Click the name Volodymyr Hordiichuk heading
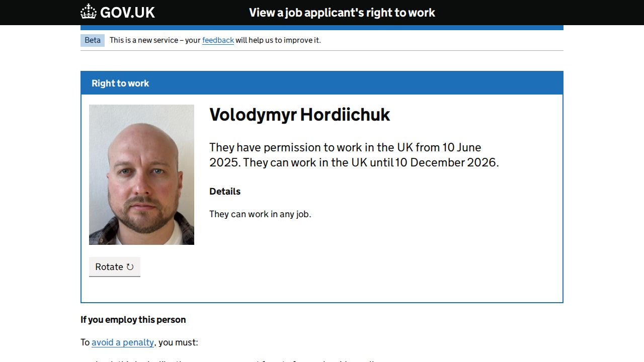 click(299, 115)
